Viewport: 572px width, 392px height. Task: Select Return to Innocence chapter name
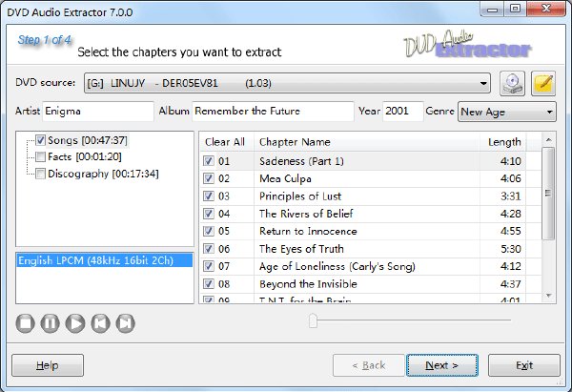pyautogui.click(x=308, y=231)
